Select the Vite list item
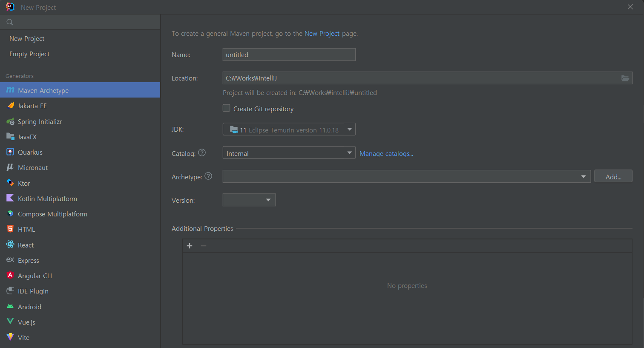This screenshot has width=644, height=348. coord(80,337)
